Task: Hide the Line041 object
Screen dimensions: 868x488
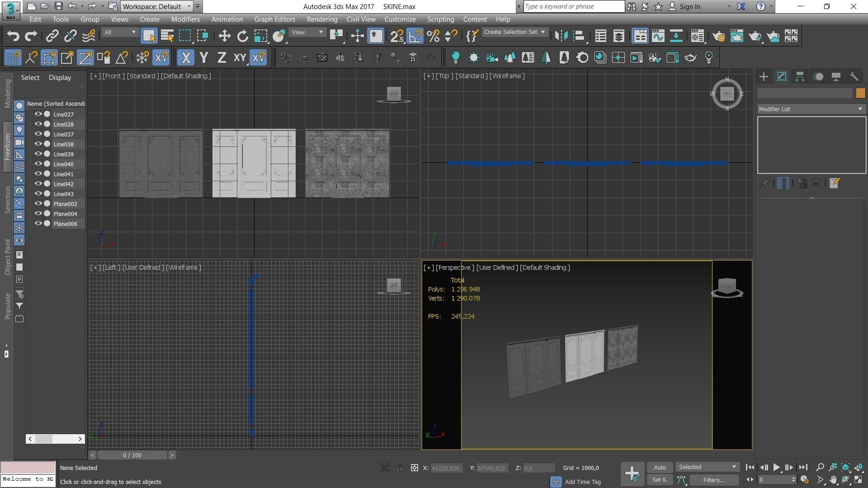Action: click(38, 174)
